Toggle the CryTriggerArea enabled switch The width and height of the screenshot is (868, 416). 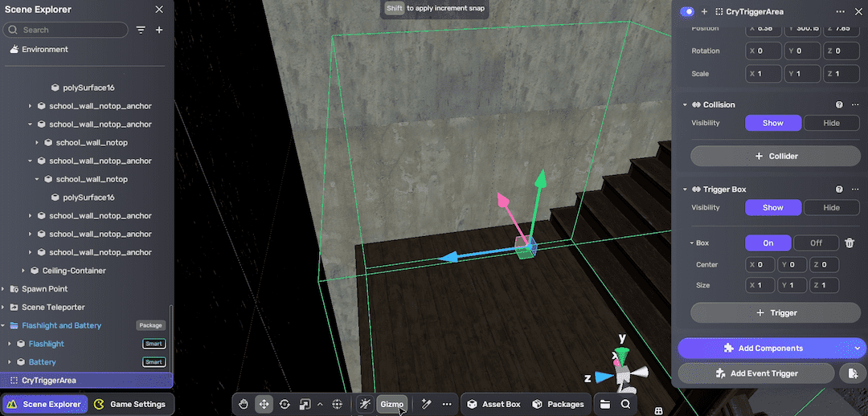click(687, 11)
